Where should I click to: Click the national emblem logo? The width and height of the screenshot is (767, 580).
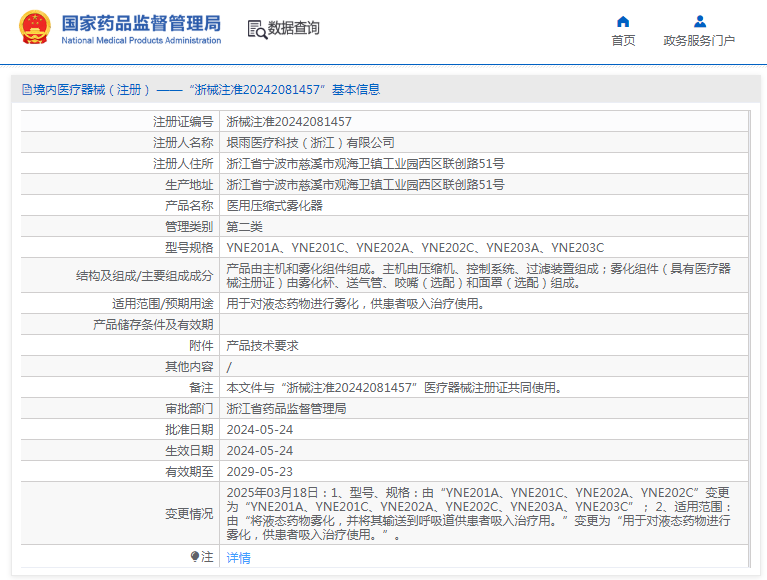(x=32, y=29)
